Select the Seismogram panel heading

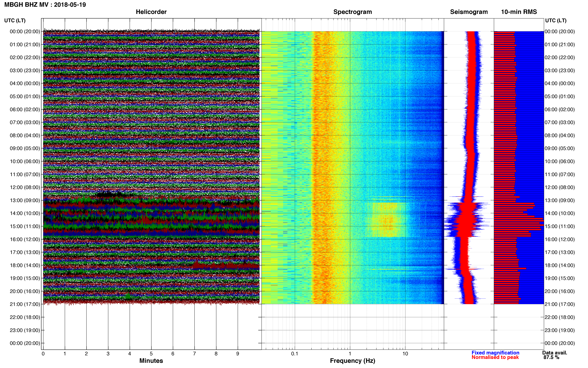pos(469,12)
